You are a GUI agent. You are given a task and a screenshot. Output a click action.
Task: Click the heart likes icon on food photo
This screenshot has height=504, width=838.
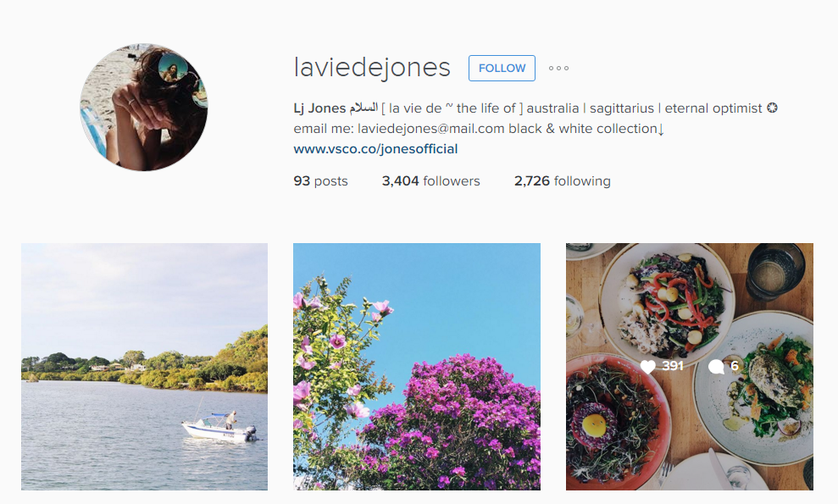tap(647, 366)
